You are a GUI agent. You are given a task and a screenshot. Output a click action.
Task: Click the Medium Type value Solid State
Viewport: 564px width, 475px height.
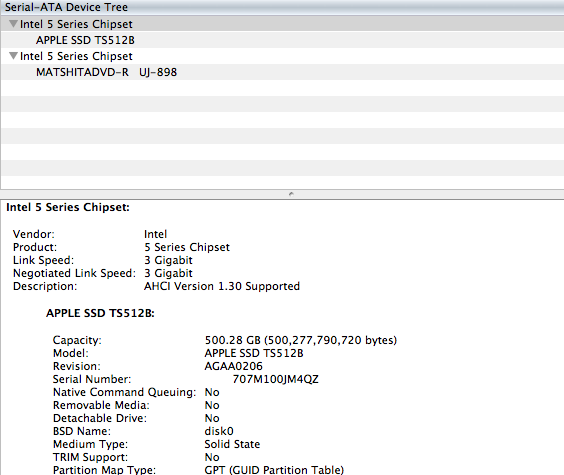[x=232, y=444]
